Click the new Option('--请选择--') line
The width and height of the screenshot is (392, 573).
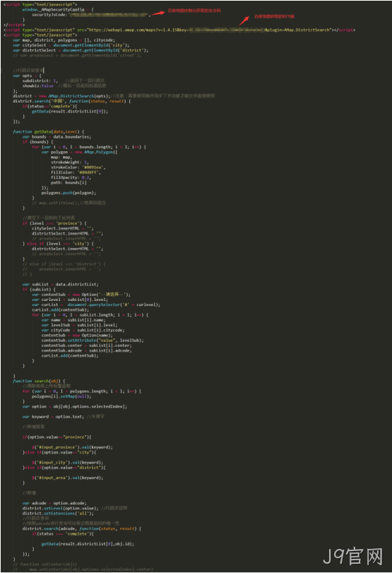tap(81, 295)
